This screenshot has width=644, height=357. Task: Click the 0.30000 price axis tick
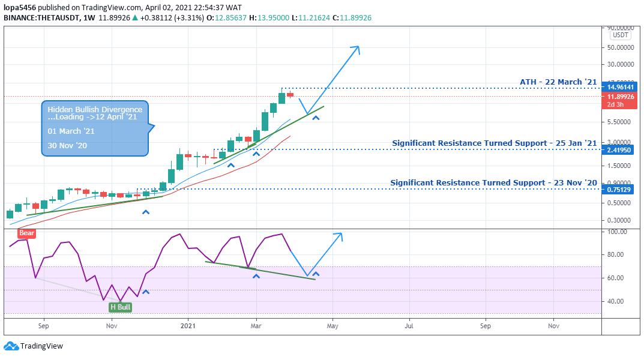pos(619,220)
